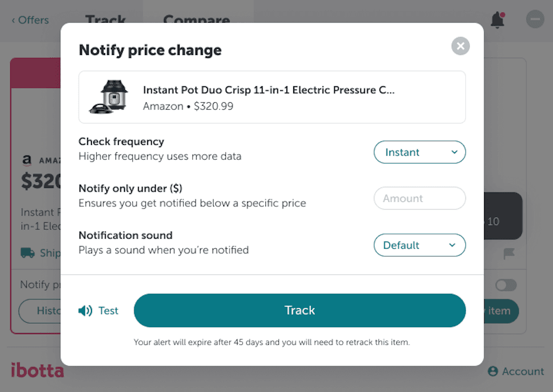Go back to Offers

pos(30,20)
